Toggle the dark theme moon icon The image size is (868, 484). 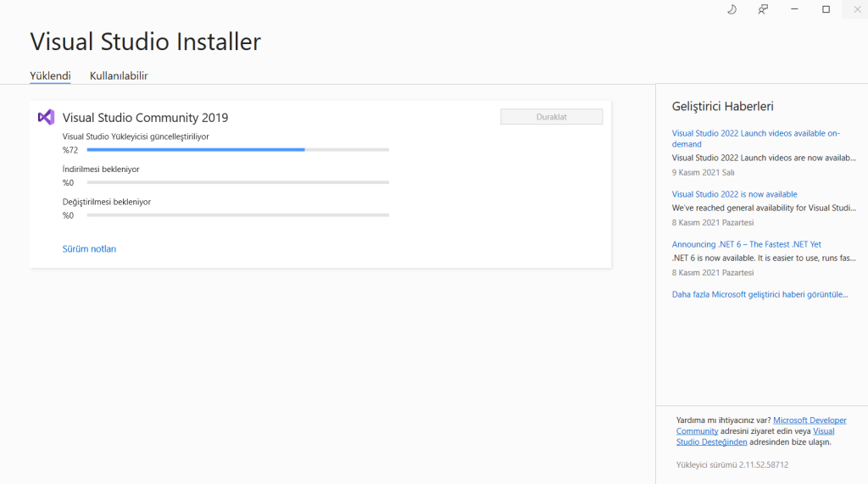point(732,9)
